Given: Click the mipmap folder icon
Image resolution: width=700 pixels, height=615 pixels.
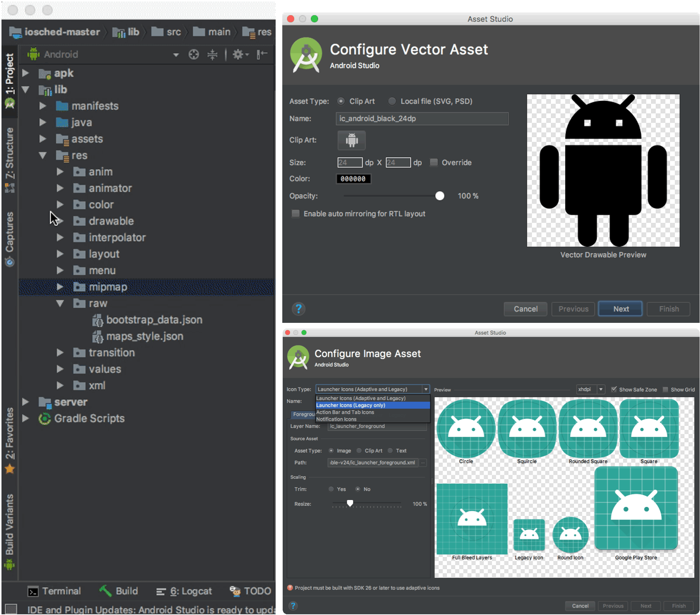Looking at the screenshot, I should tap(79, 287).
